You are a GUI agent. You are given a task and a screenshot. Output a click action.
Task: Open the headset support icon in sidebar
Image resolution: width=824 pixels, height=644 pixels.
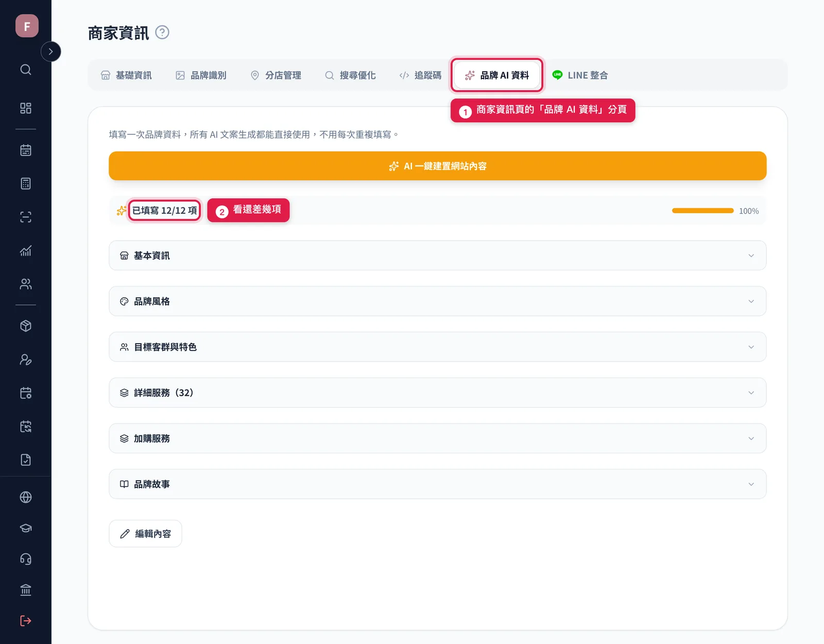26,559
